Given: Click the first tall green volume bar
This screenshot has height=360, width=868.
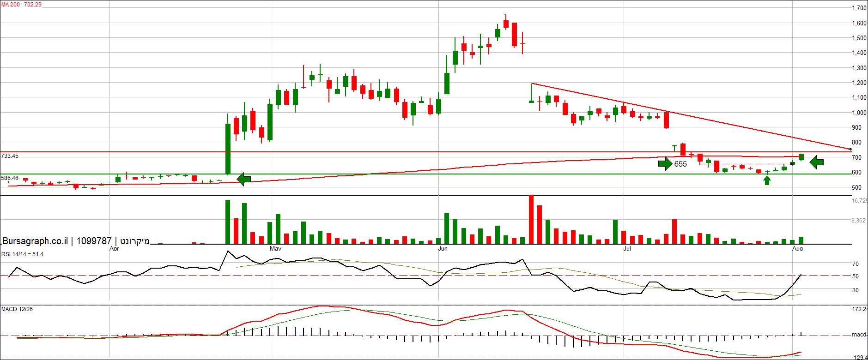Looking at the screenshot, I should [x=227, y=222].
